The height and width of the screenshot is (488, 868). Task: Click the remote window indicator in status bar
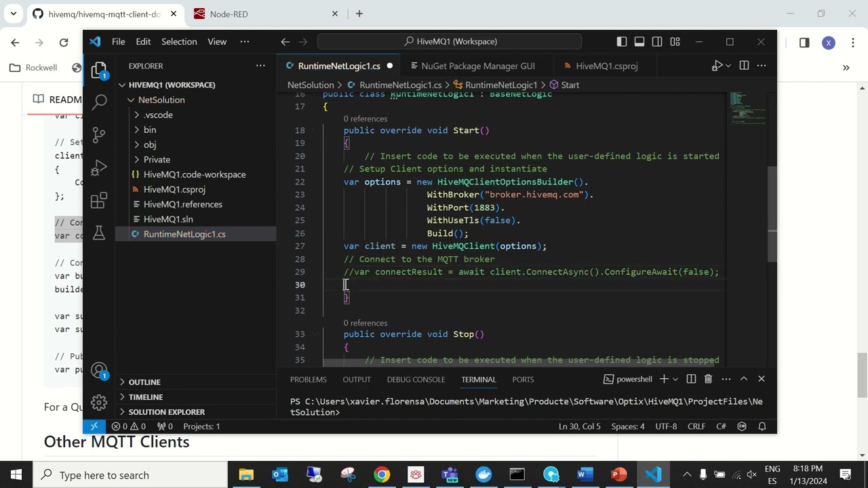(94, 426)
